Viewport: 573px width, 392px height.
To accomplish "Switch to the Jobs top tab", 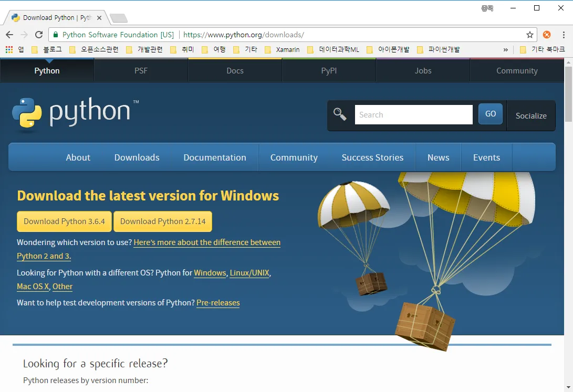I will [423, 70].
